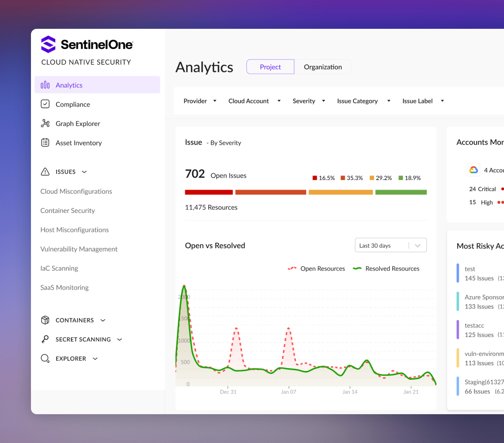The width and height of the screenshot is (504, 443).
Task: Click the Containers cube icon
Action: (45, 320)
